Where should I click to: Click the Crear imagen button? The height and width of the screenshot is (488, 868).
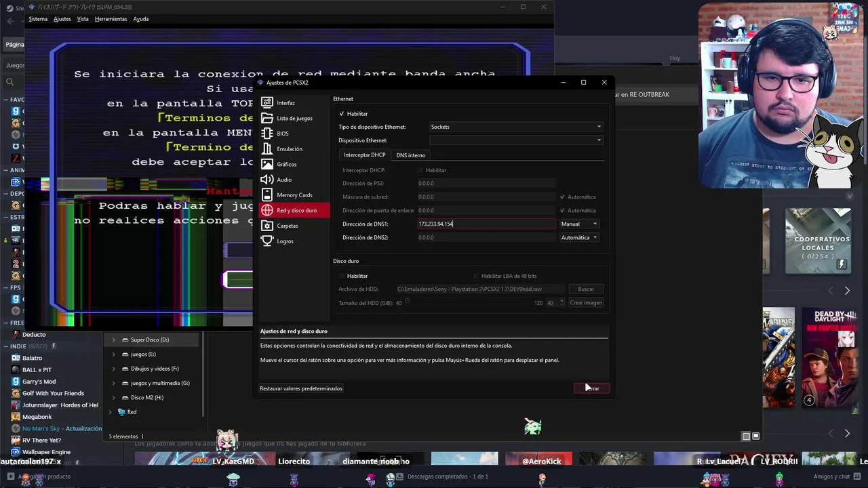[586, 303]
